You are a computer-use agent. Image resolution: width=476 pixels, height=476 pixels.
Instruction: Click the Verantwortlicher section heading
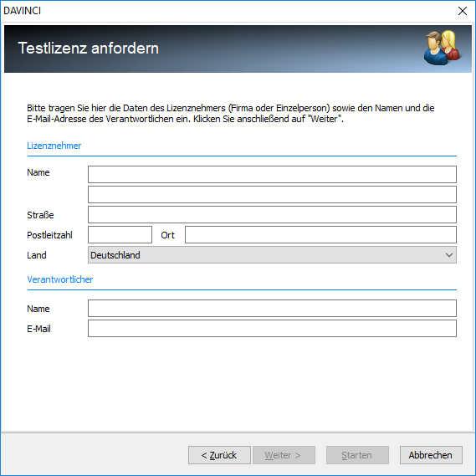point(59,279)
